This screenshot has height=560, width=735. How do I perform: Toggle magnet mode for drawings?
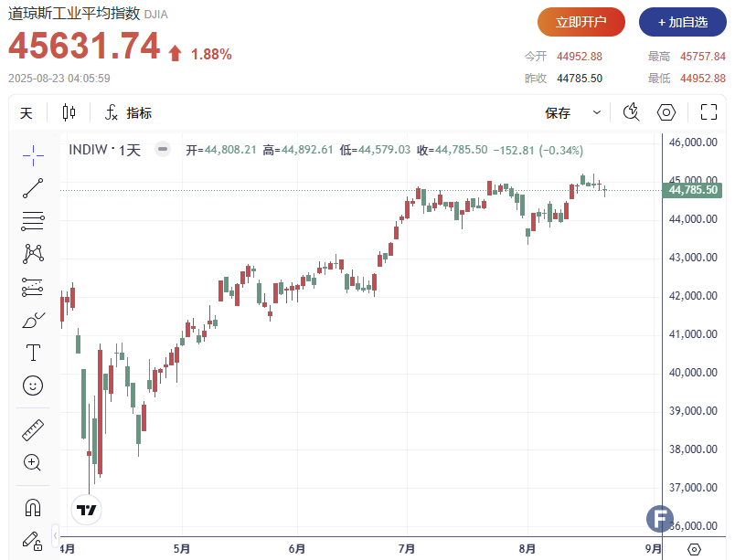(33, 507)
